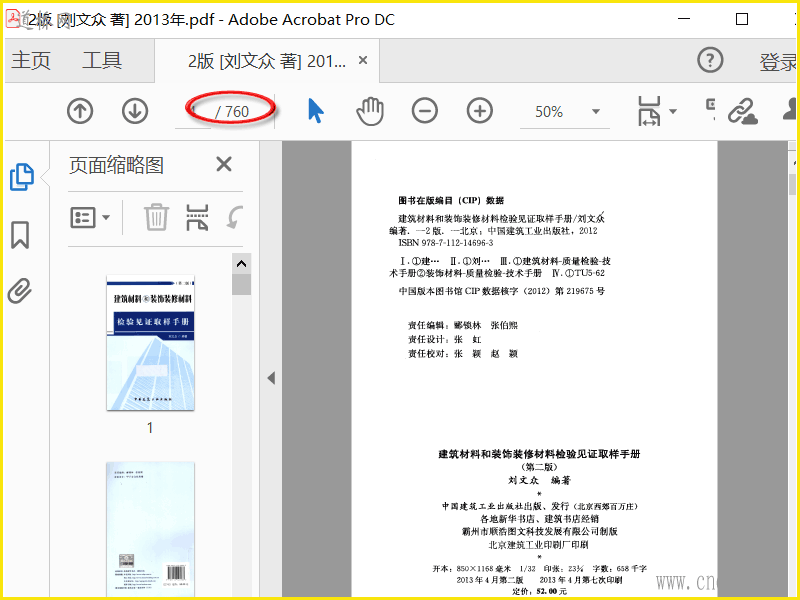The height and width of the screenshot is (600, 800).
Task: Open thumbnail options menu icon
Action: 83,218
